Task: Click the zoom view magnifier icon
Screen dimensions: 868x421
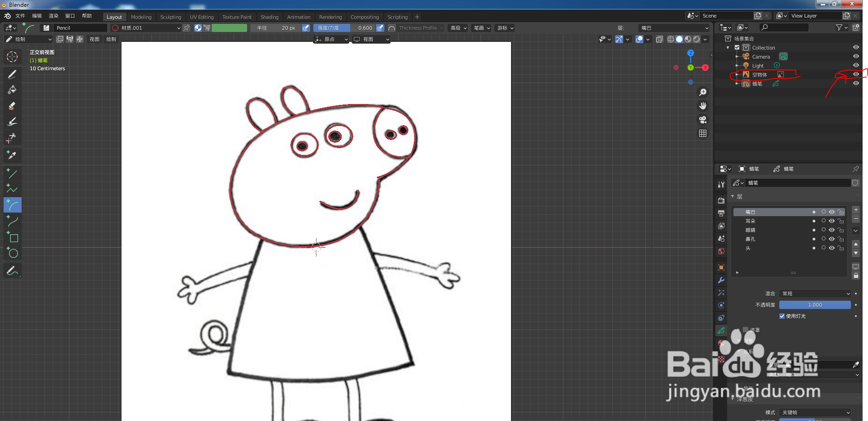Action: pos(703,92)
